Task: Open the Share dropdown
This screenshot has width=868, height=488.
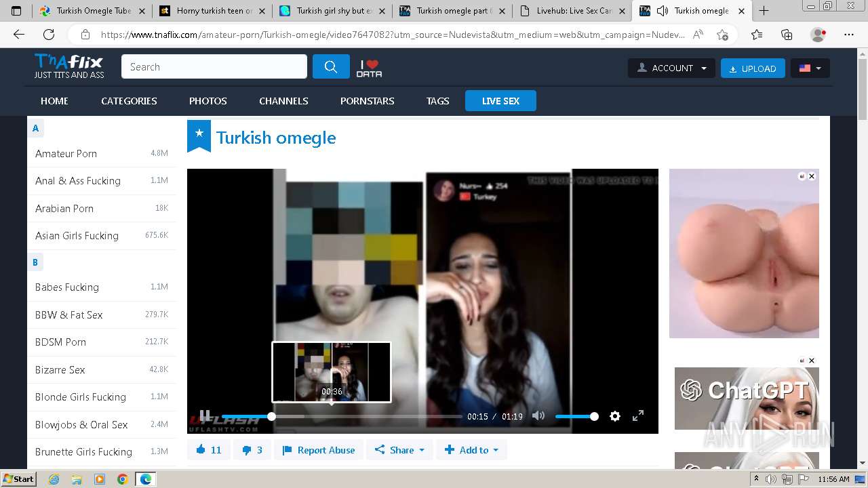Action: [x=399, y=450]
